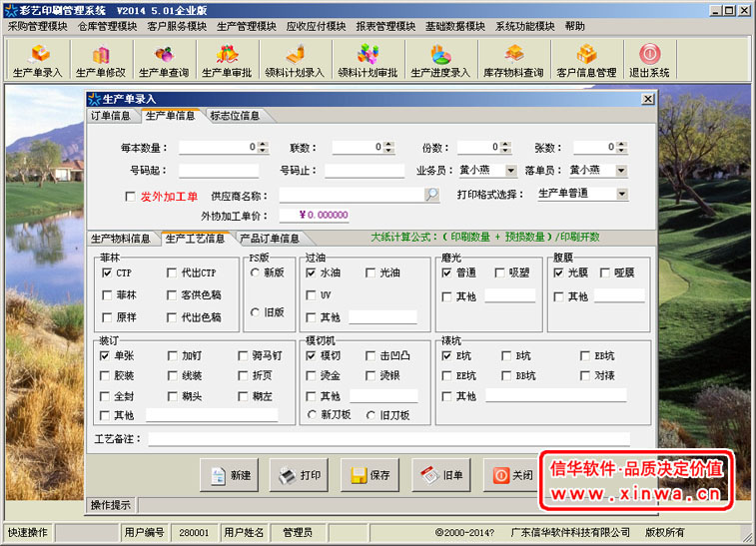Expand the 打印格式选择 dropdown
The height and width of the screenshot is (546, 756).
(x=621, y=194)
